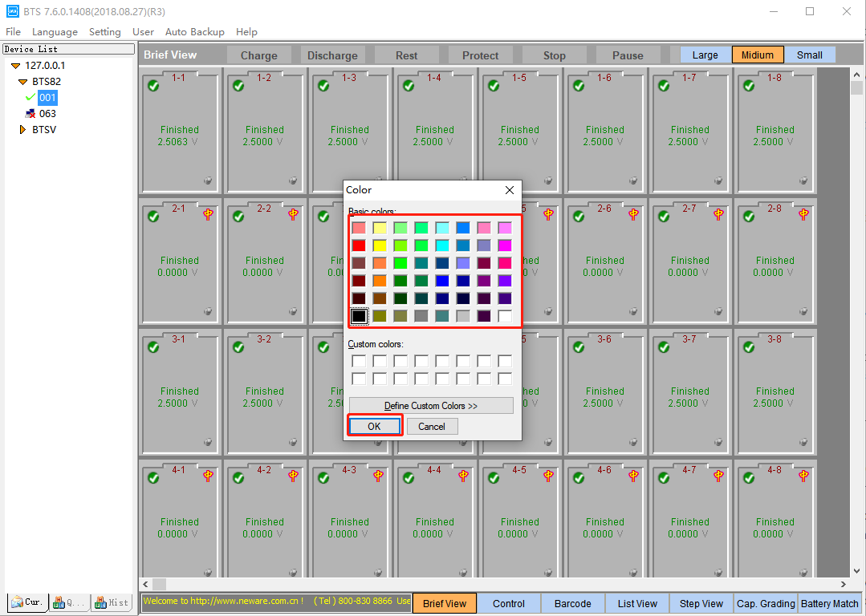The image size is (866, 616).
Task: Switch the channel view size to Small
Action: tap(810, 55)
